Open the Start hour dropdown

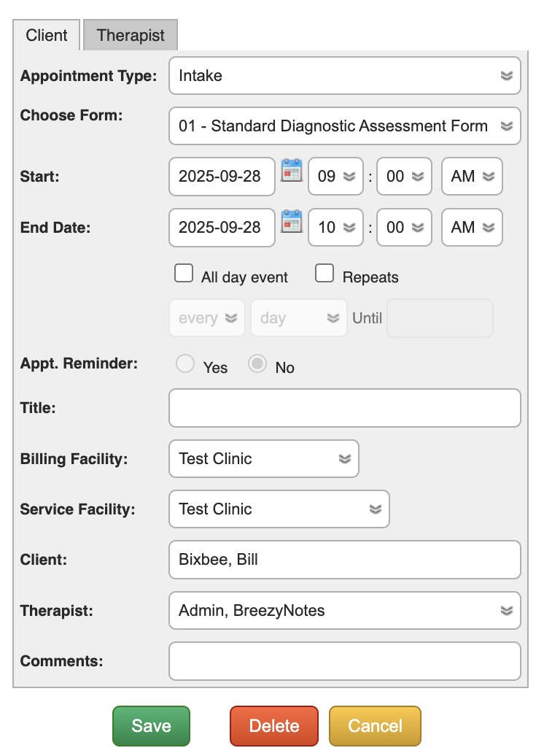pyautogui.click(x=335, y=177)
